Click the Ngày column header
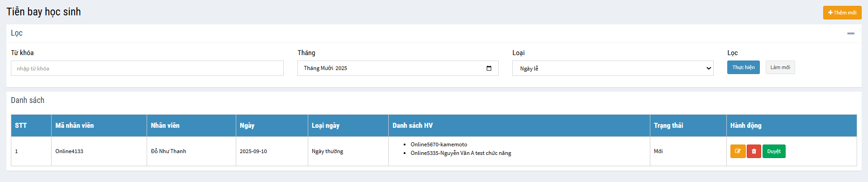Image resolution: width=868 pixels, height=182 pixels. pyautogui.click(x=247, y=126)
